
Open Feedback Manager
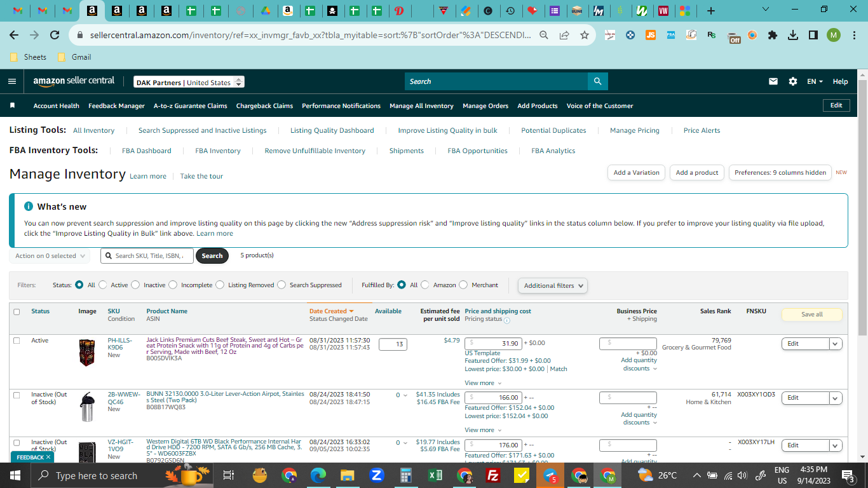click(116, 106)
